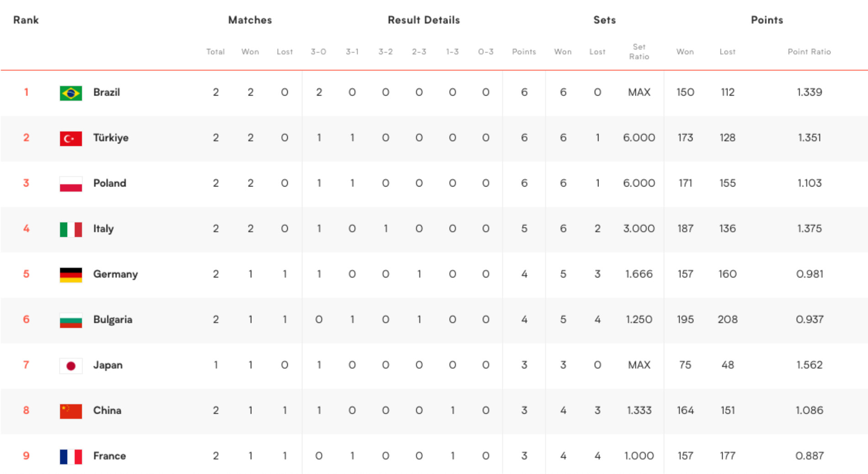The height and width of the screenshot is (474, 868).
Task: Click the Germany flag icon
Action: 71,275
